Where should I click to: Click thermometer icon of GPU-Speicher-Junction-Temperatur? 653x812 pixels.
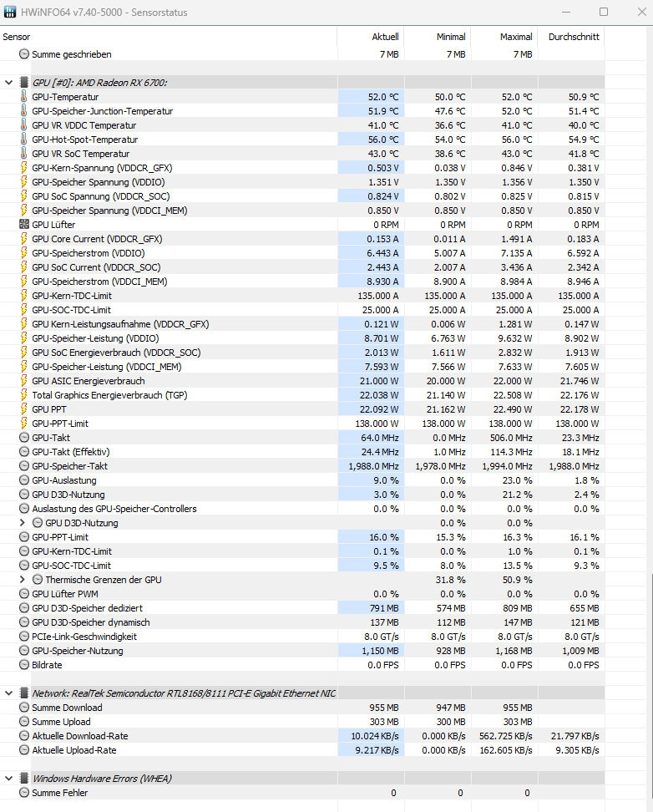[x=24, y=111]
